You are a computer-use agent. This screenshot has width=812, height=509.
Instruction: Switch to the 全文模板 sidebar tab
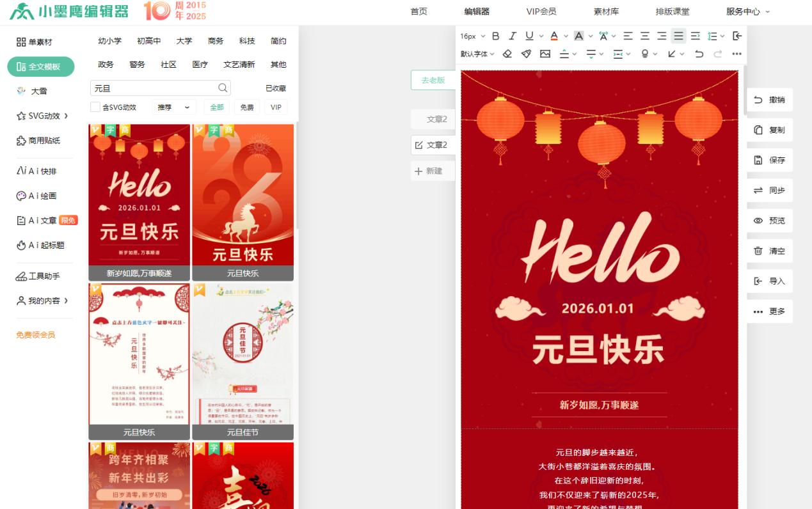pyautogui.click(x=41, y=67)
